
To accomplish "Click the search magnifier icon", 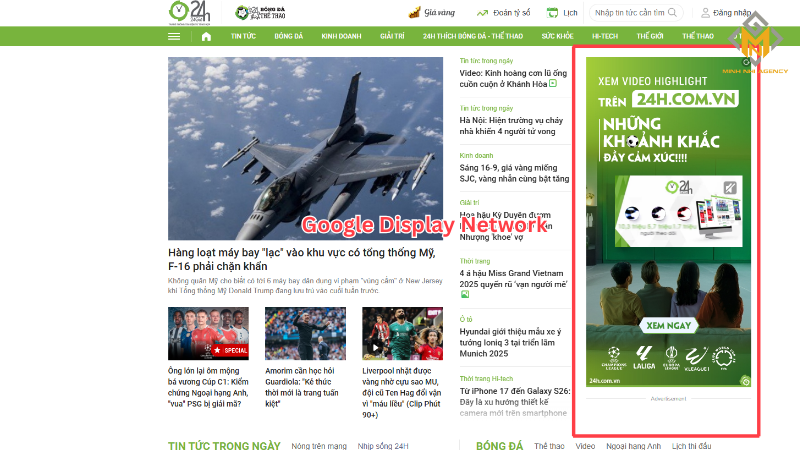I will pos(672,13).
